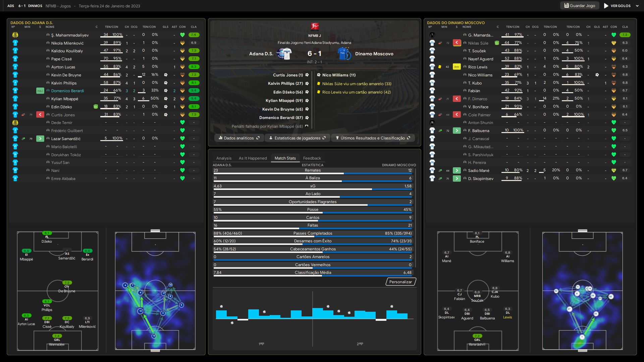
Task: Click the HdJ badge beside Domenico Berardi
Action: coord(40,91)
